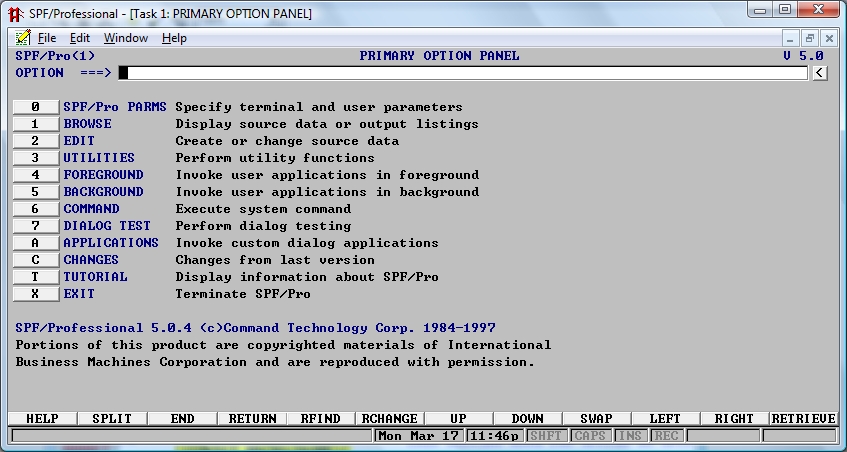Select option 1 BROWSE button
The image size is (847, 452).
(x=36, y=124)
